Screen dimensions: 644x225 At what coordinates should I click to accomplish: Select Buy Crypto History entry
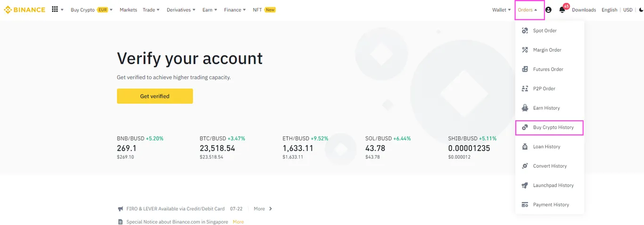point(550,127)
